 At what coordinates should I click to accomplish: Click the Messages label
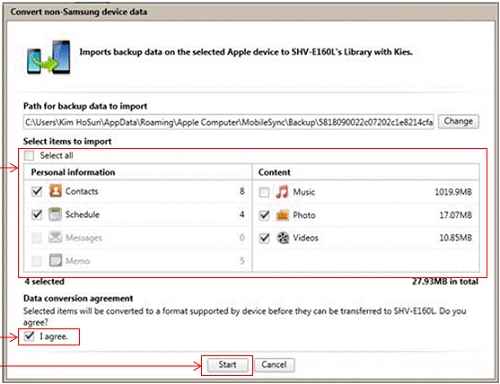tap(84, 238)
